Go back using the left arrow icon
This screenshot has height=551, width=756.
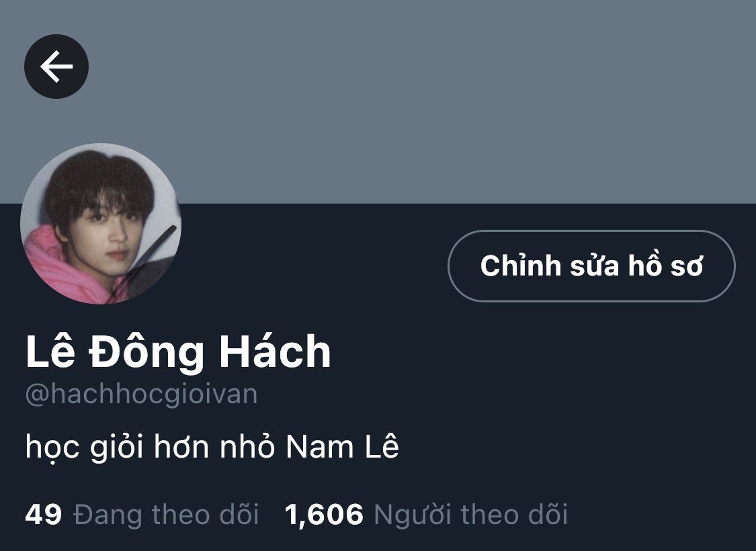[x=56, y=67]
